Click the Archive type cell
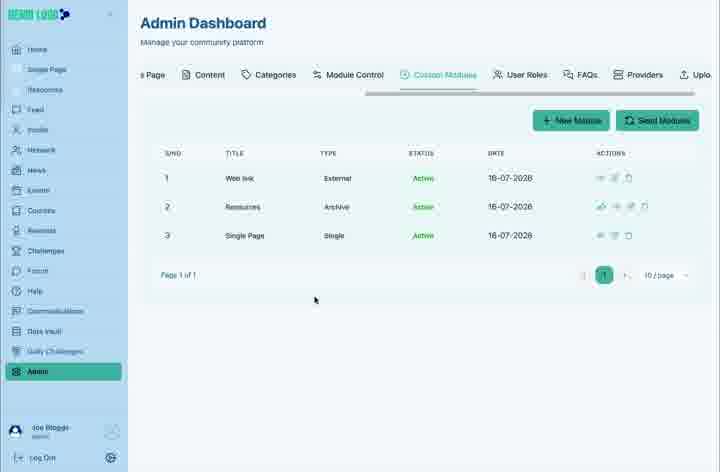720x472 pixels. tap(337, 207)
